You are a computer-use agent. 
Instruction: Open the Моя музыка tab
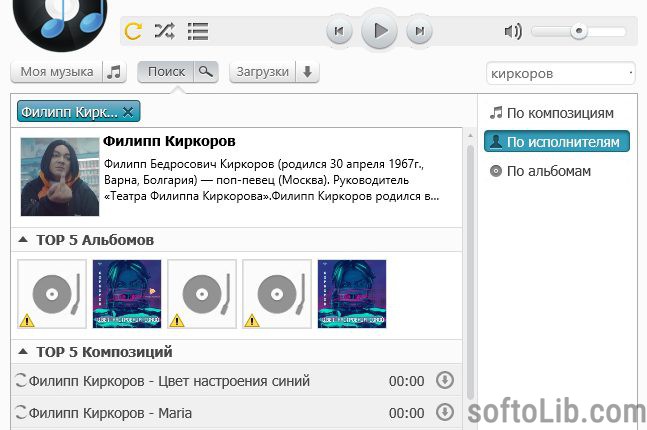[x=57, y=72]
